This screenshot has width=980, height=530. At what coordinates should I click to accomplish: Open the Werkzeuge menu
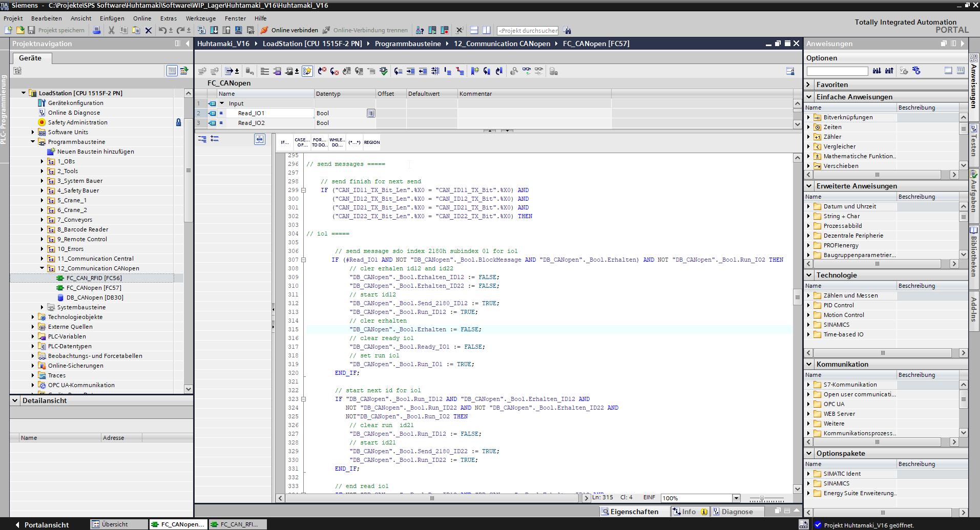(201, 18)
